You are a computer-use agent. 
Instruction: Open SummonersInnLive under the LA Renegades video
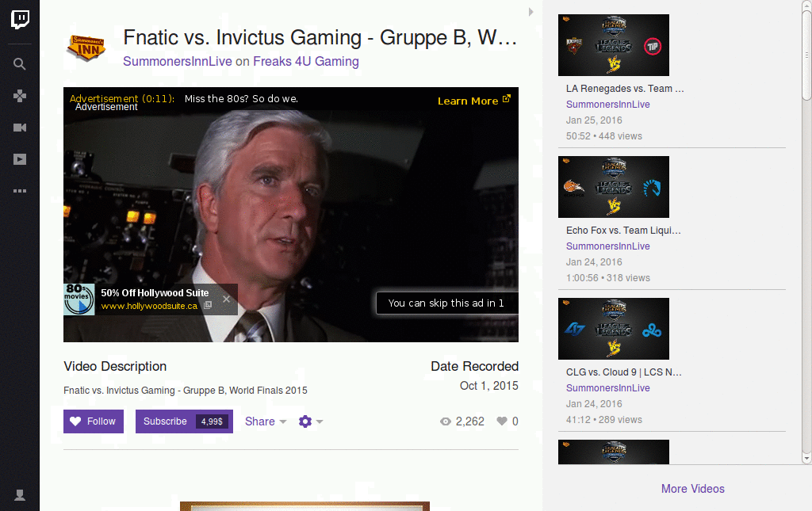point(608,105)
